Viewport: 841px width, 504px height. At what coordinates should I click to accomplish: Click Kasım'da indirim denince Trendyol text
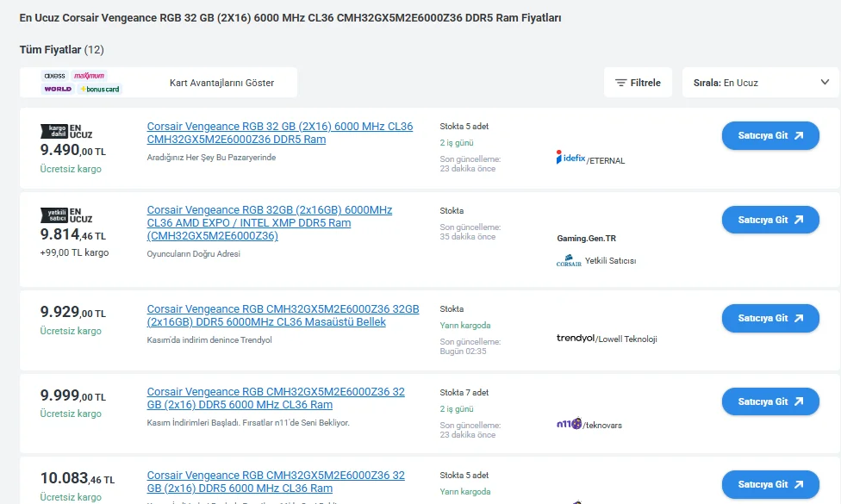pos(209,340)
